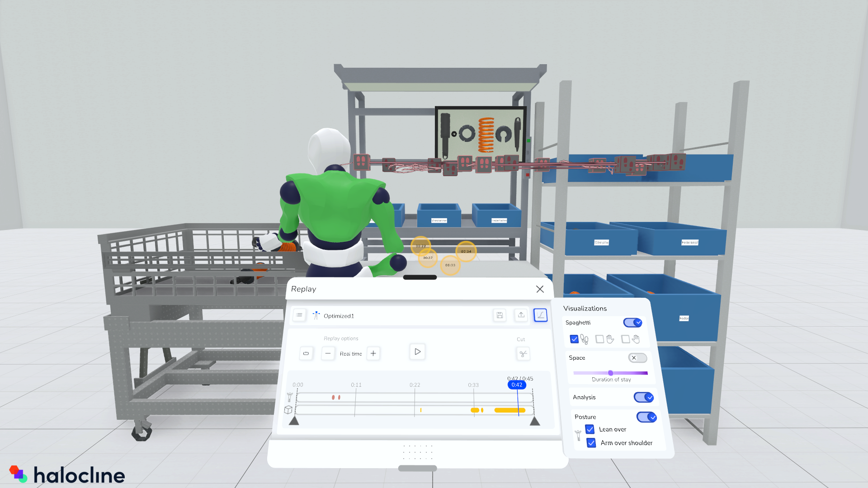Open the replay list menu

click(x=299, y=315)
